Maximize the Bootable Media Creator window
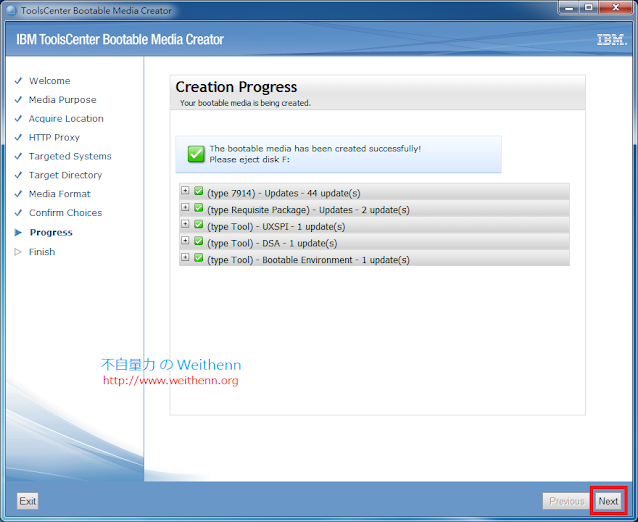The width and height of the screenshot is (638, 522). coord(588,8)
